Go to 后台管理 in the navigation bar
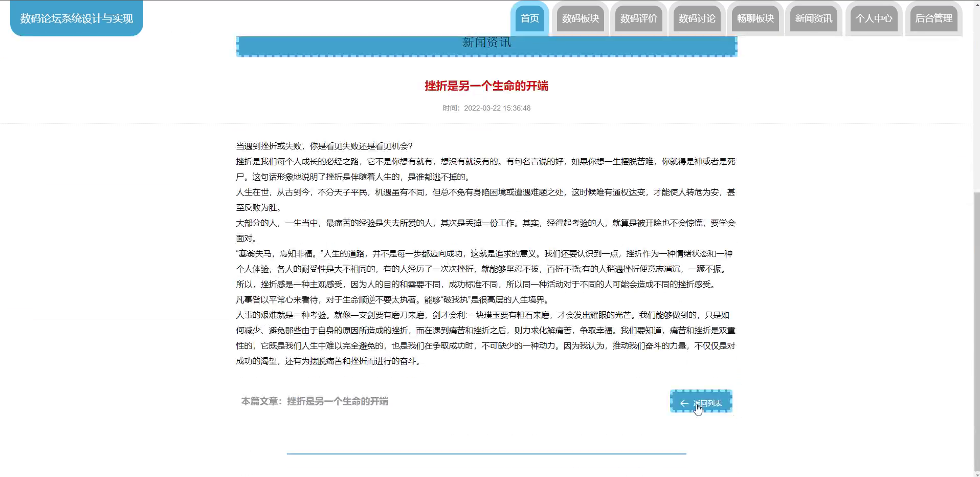 point(933,18)
